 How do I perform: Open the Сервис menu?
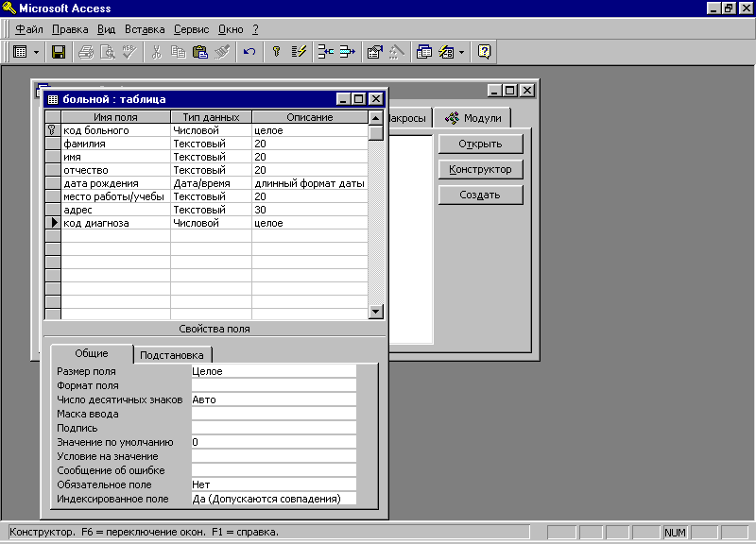click(192, 29)
